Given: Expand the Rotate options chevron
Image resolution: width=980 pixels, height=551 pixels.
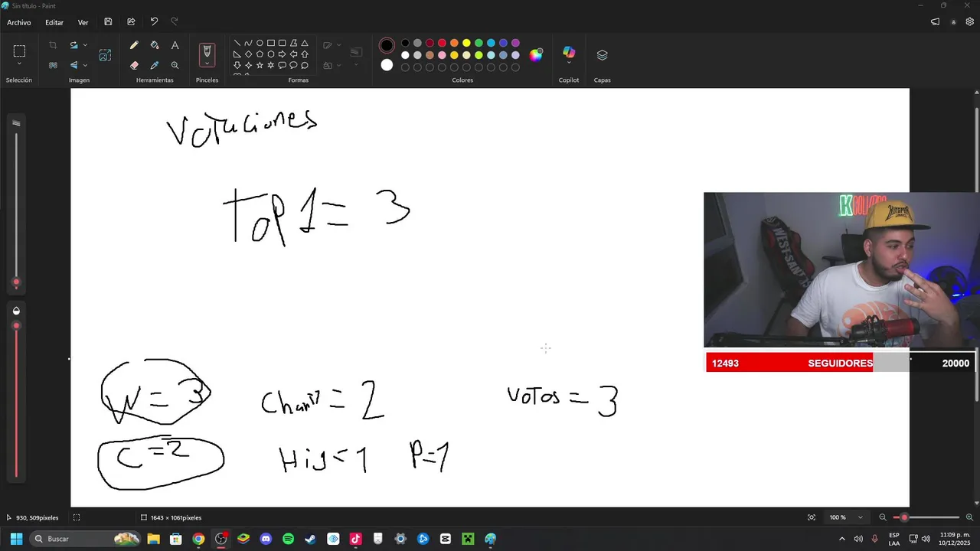Looking at the screenshot, I should coord(85,46).
